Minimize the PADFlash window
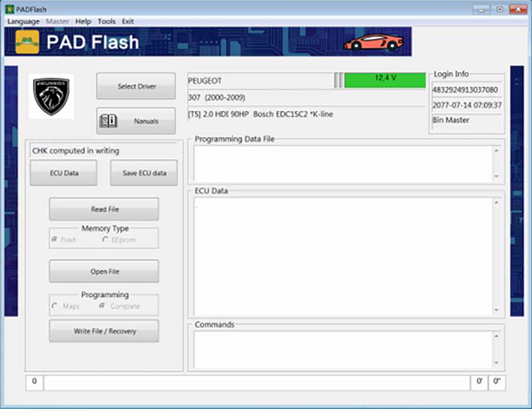Screen dimensions: 532x409 (x=481, y=10)
